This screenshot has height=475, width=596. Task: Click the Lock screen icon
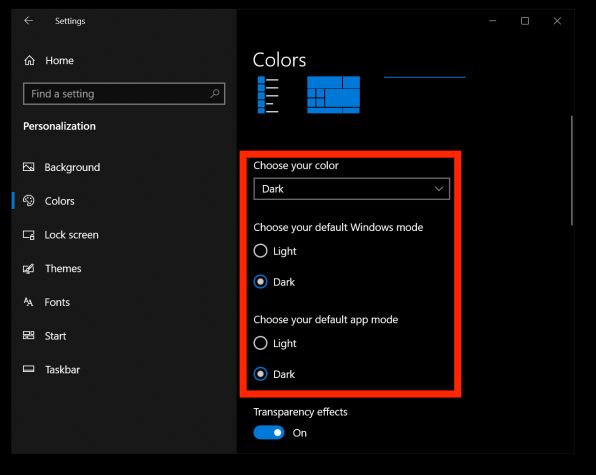tap(29, 235)
